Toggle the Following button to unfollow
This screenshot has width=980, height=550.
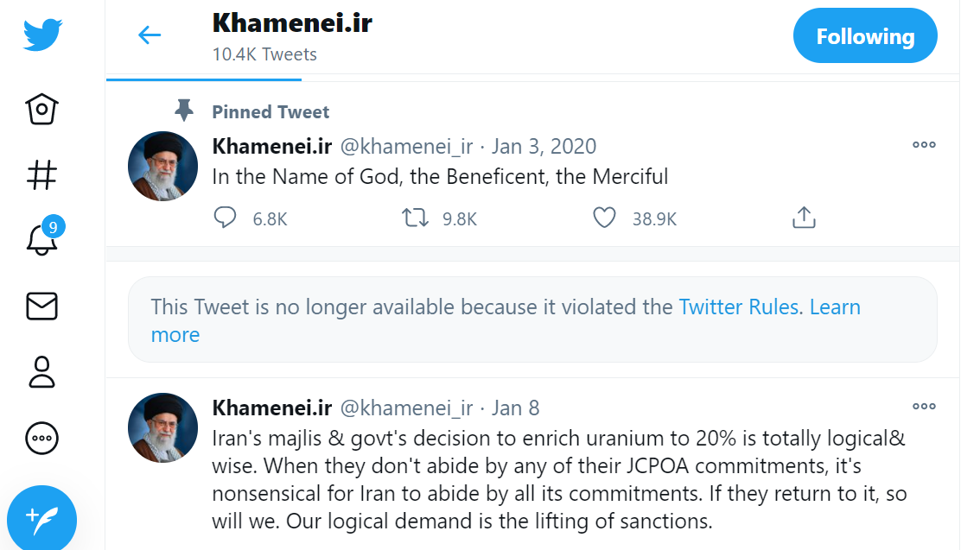pos(865,35)
